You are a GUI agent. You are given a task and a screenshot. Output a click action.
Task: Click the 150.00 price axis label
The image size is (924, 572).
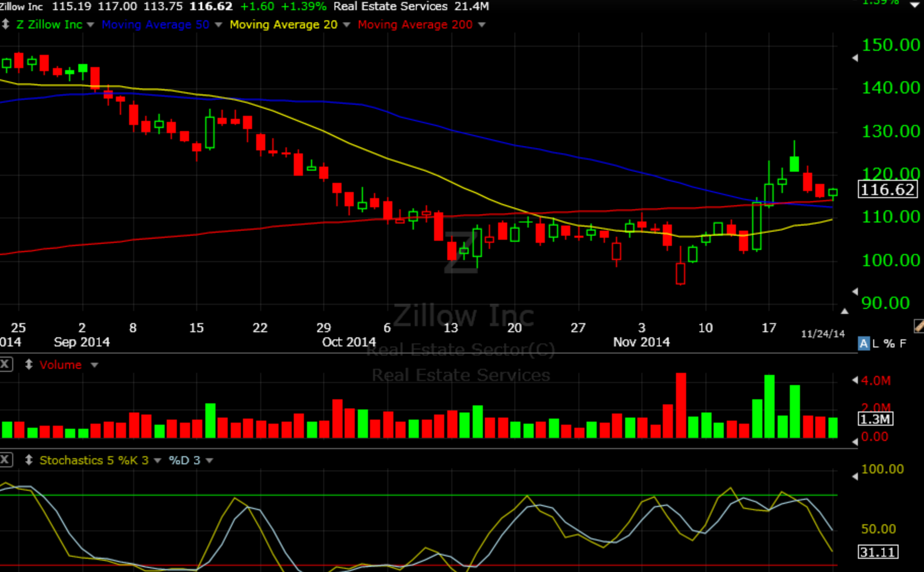890,45
